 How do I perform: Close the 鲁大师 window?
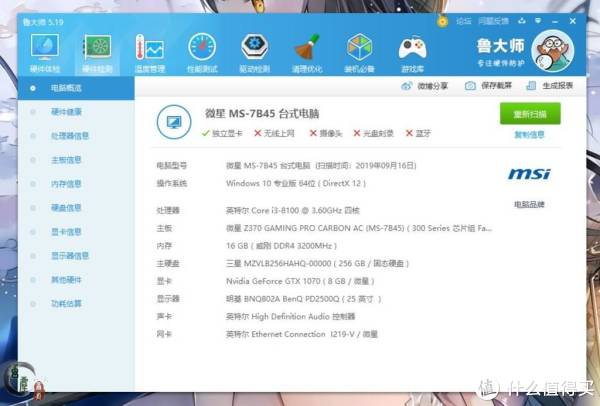click(573, 21)
